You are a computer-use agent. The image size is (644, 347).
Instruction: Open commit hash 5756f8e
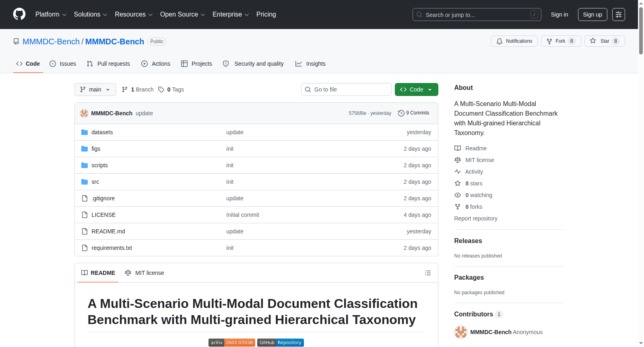click(x=357, y=113)
